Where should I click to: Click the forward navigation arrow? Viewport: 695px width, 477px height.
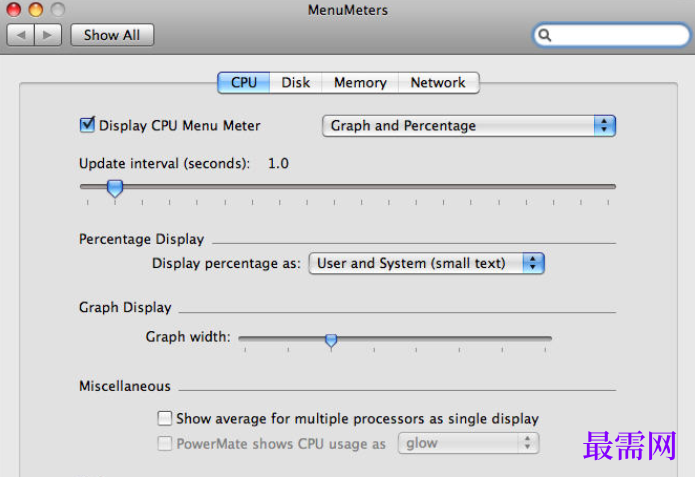pyautogui.click(x=48, y=35)
